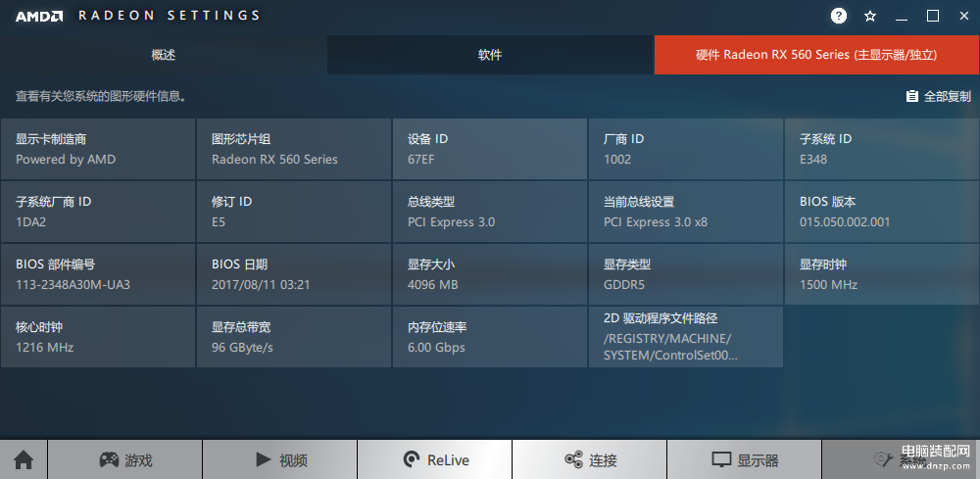Viewport: 980px width, 479px height.
Task: Click the 修订 ID E5 tile
Action: click(x=294, y=212)
